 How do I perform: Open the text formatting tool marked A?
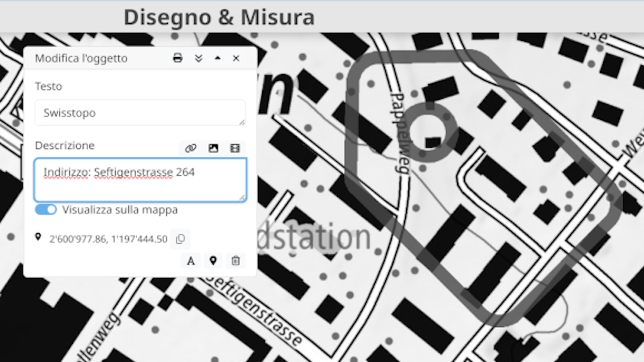[191, 260]
